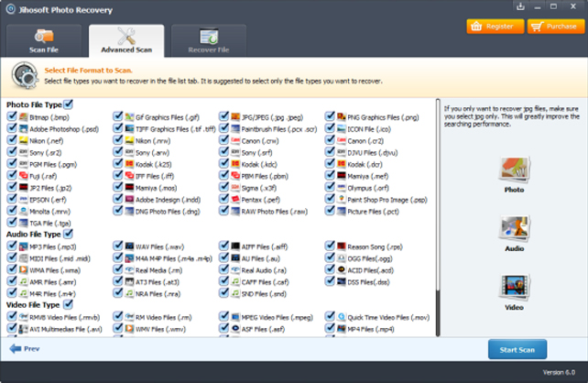Click the Video category icon in right panel
The height and width of the screenshot is (383, 588).
click(514, 286)
